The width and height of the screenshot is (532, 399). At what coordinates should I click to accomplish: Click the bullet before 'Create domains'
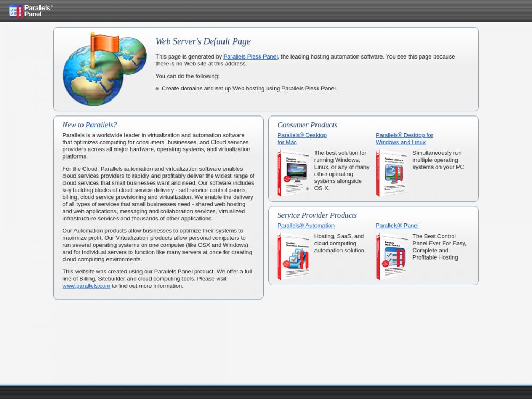point(157,89)
